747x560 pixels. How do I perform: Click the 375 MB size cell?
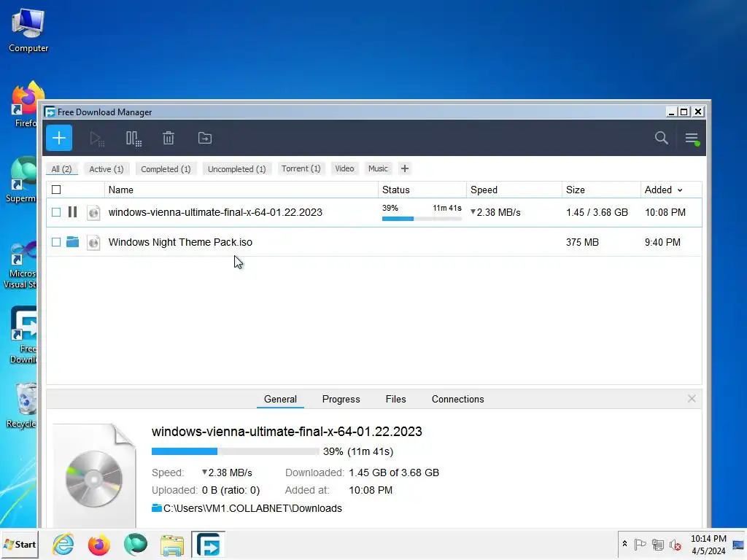pos(582,242)
